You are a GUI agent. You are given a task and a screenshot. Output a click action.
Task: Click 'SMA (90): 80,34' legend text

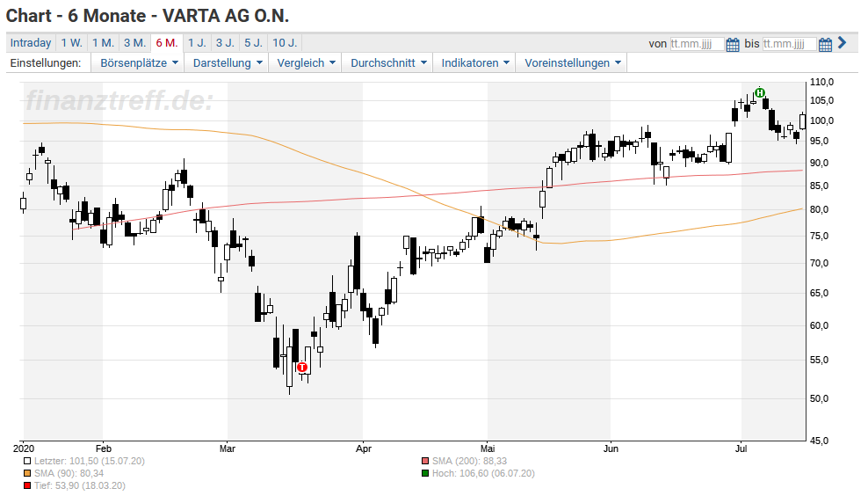[69, 473]
